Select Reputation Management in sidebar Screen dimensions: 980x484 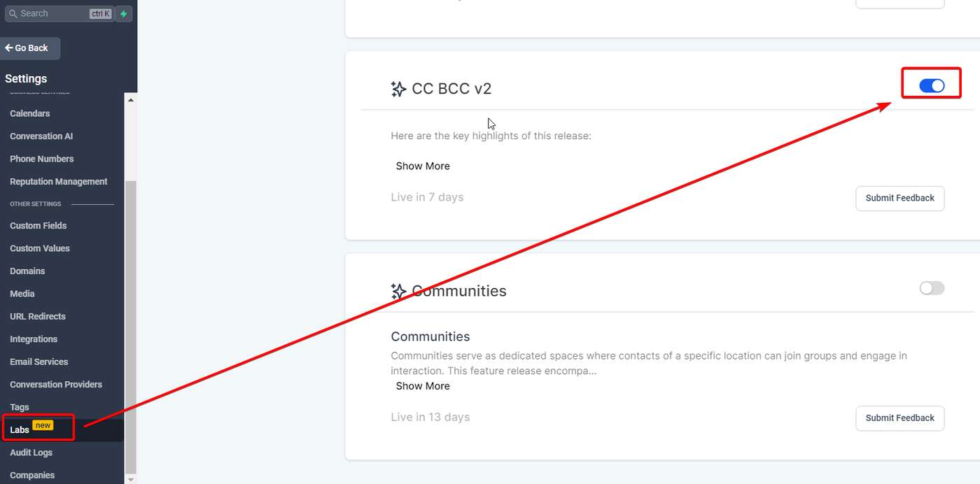pyautogui.click(x=59, y=182)
